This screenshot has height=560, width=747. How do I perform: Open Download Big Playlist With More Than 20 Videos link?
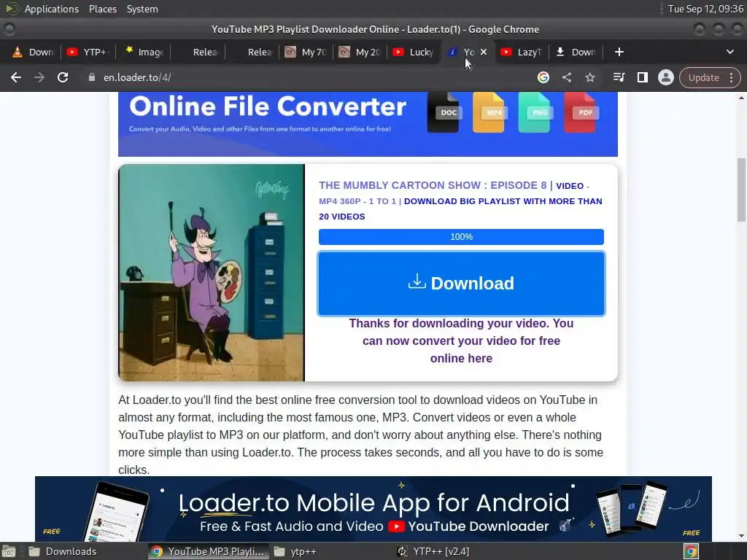(460, 209)
